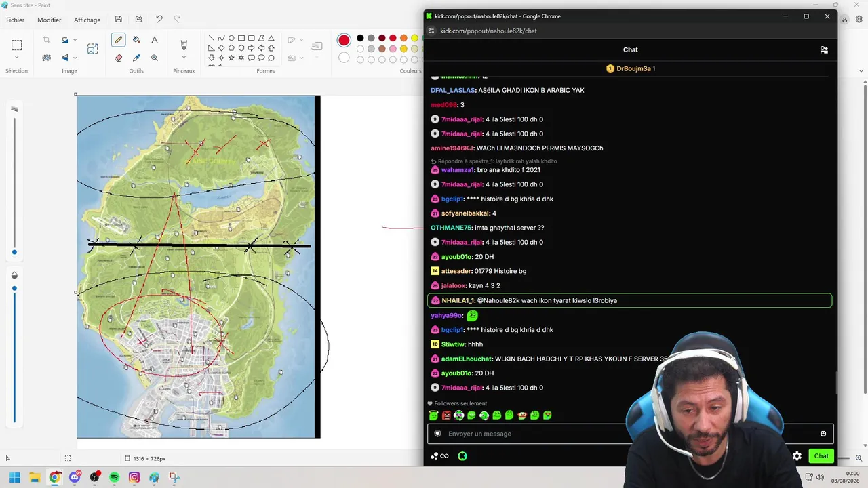Viewport: 868px width, 488px height.
Task: Click the username adamELhouchat in chat
Action: (x=467, y=359)
